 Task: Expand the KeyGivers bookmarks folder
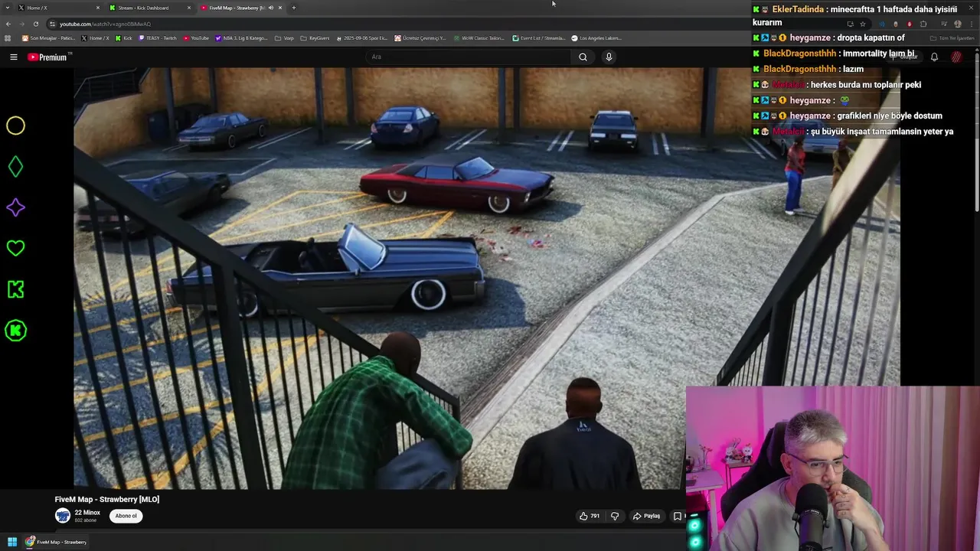tap(315, 37)
